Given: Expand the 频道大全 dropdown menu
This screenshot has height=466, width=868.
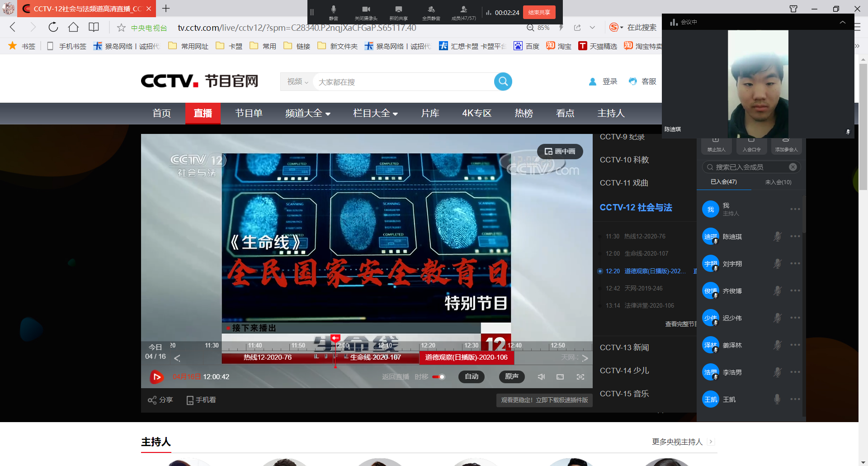Looking at the screenshot, I should point(307,114).
